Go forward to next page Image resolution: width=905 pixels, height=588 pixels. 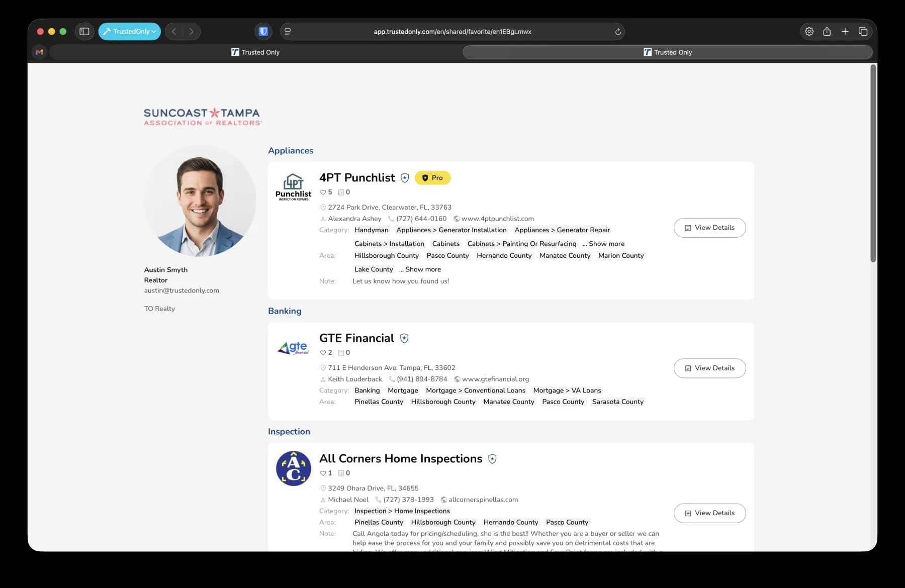(x=192, y=31)
